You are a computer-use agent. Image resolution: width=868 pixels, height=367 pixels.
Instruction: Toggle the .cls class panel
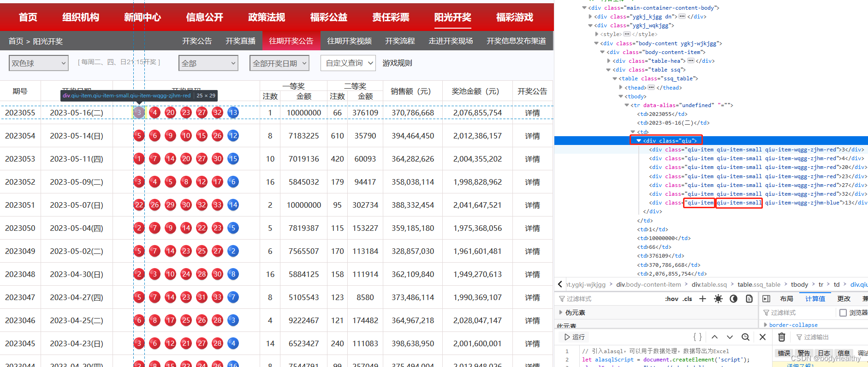[687, 299]
